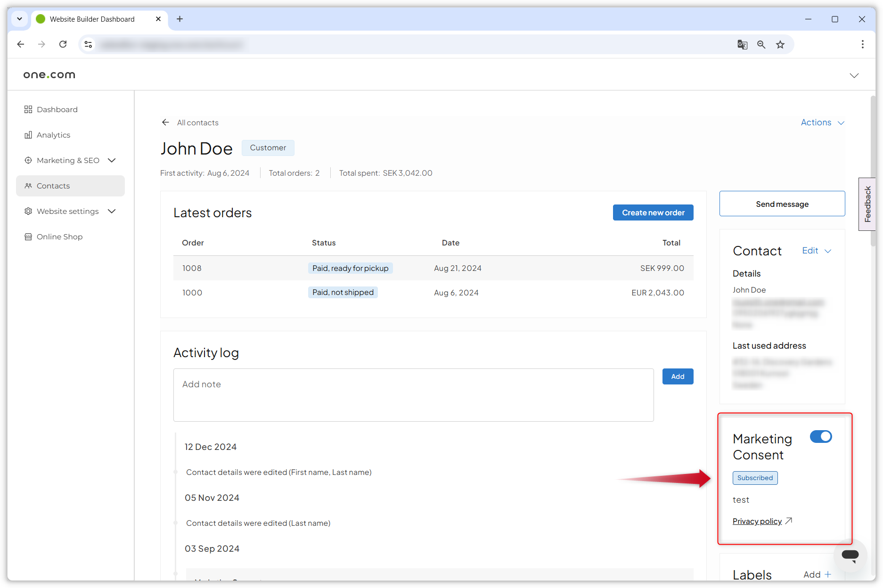Screen dimensions: 883x588
Task: Open the Privacy policy link
Action: pos(757,521)
